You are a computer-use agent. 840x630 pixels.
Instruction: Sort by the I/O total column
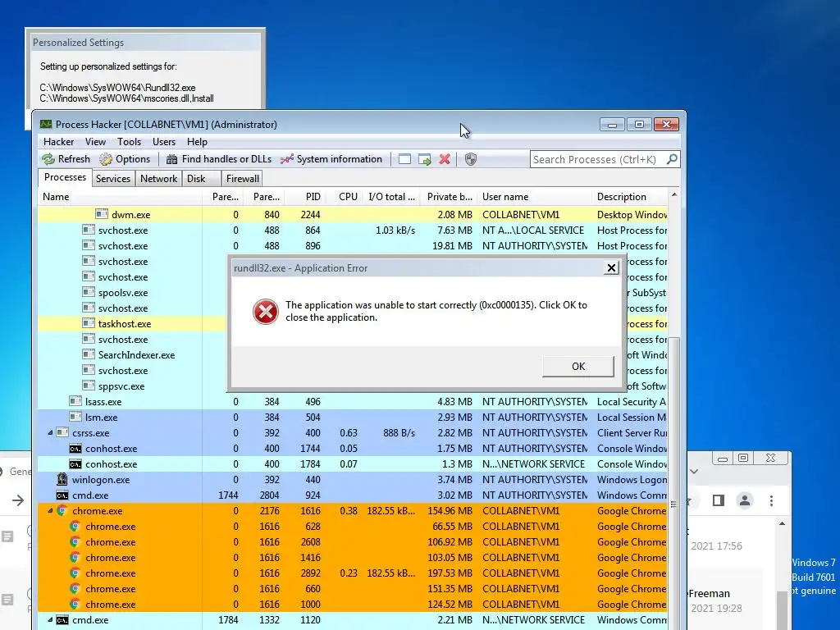391,197
